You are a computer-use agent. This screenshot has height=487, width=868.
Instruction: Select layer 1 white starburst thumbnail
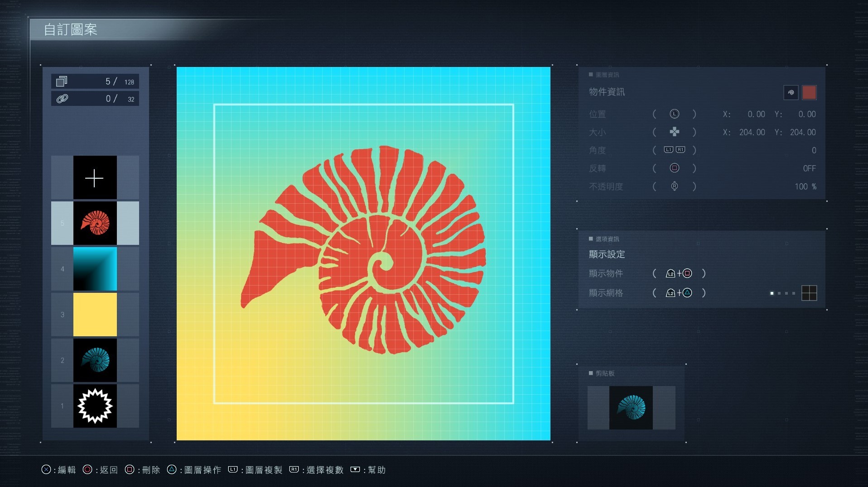point(95,406)
